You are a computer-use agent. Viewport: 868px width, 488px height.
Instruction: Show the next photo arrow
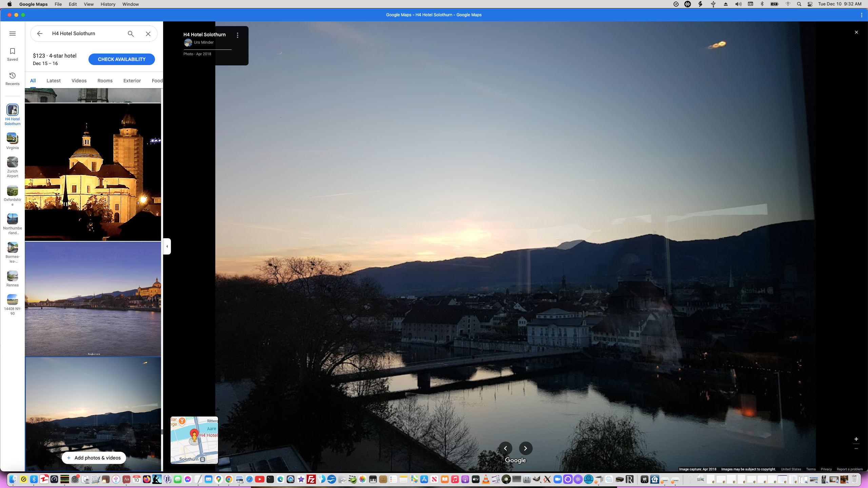click(x=526, y=448)
